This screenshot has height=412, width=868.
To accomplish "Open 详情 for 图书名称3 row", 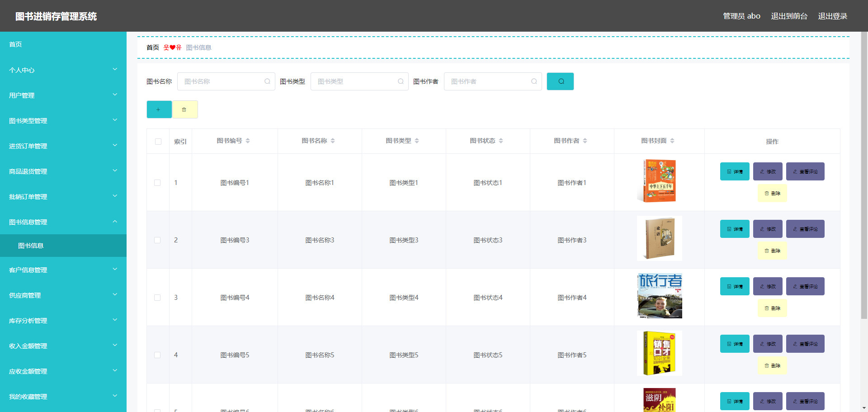I will pos(735,229).
